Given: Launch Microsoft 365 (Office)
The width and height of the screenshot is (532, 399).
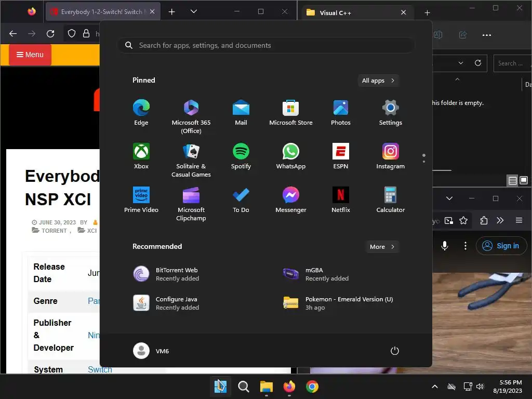Looking at the screenshot, I should [191, 117].
